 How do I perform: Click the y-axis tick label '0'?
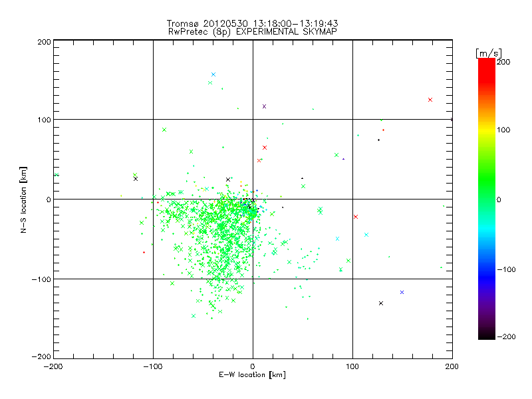tap(49, 199)
